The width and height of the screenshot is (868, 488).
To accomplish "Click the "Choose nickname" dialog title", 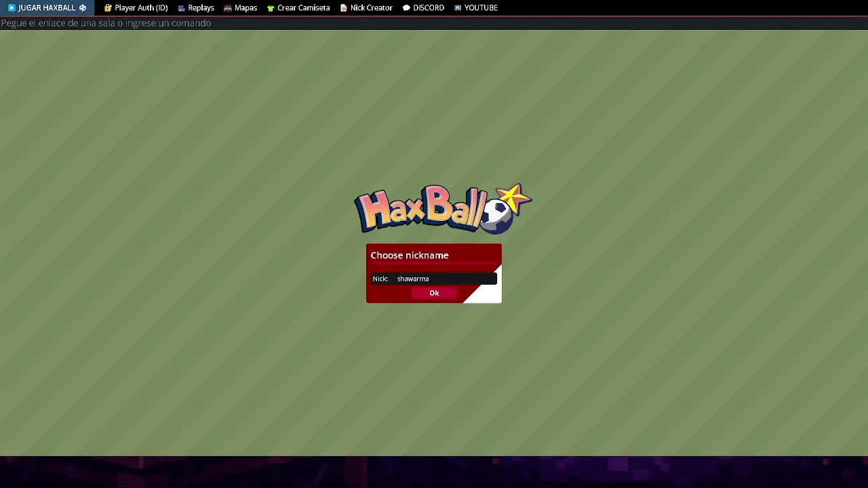I will 410,256.
